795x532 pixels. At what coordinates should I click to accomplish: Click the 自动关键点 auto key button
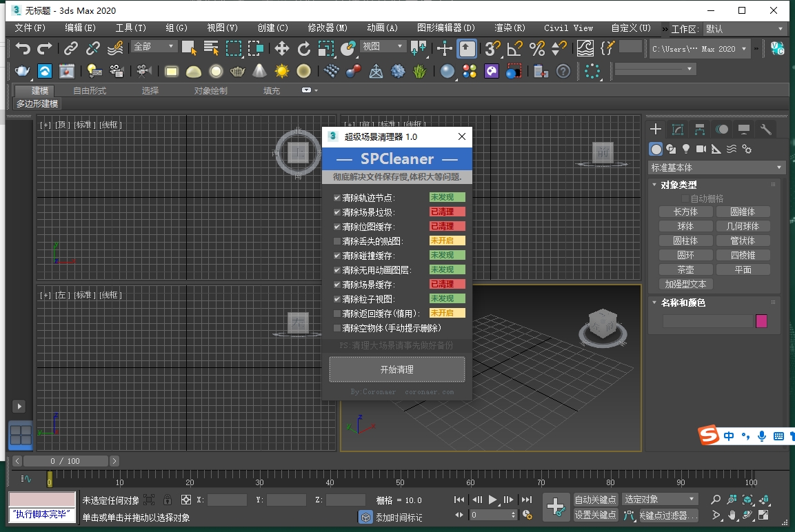(595, 500)
